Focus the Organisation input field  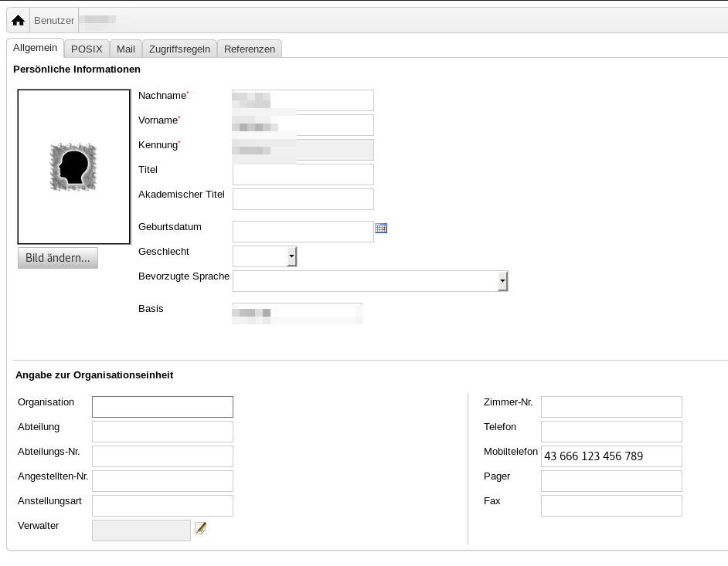coord(162,407)
